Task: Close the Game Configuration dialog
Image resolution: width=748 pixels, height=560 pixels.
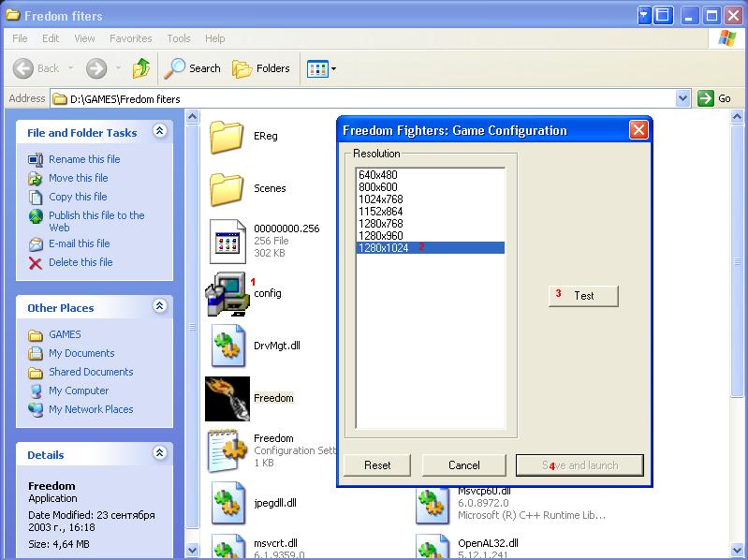Action: [x=638, y=130]
